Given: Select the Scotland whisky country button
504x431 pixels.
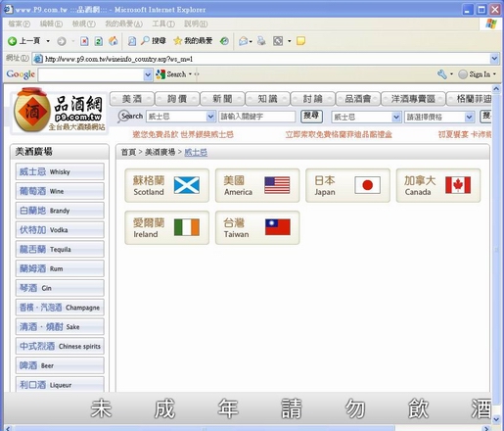Looking at the screenshot, I should point(166,185).
